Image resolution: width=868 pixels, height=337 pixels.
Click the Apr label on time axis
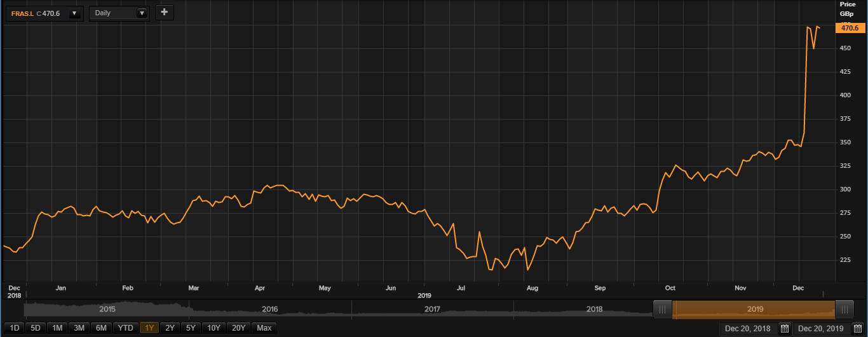(260, 288)
